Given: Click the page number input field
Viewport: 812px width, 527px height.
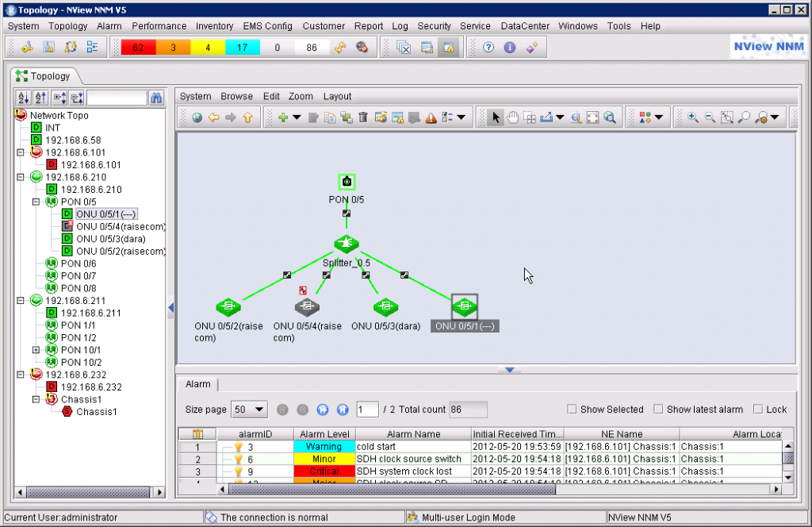Looking at the screenshot, I should click(368, 410).
